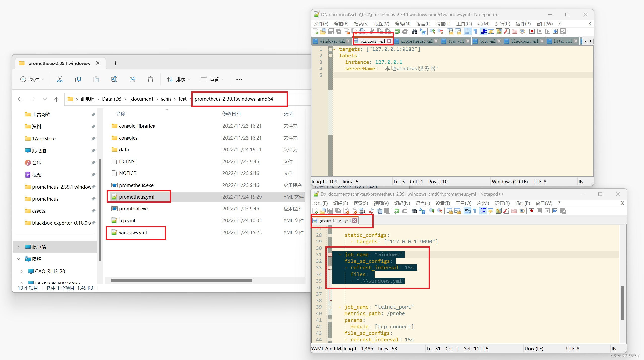Open Find (binoculars) in windows.yml Notepad++ window
644x360 pixels.
coord(415,31)
